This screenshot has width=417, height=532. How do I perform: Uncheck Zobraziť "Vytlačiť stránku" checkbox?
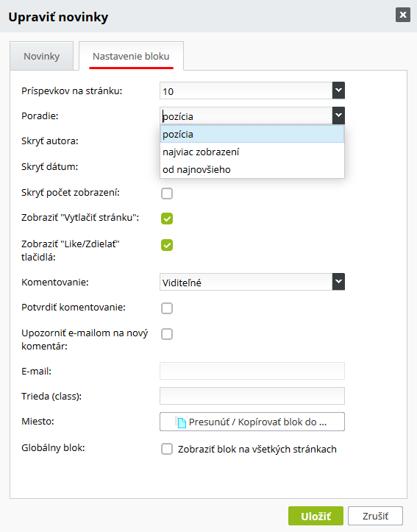167,219
